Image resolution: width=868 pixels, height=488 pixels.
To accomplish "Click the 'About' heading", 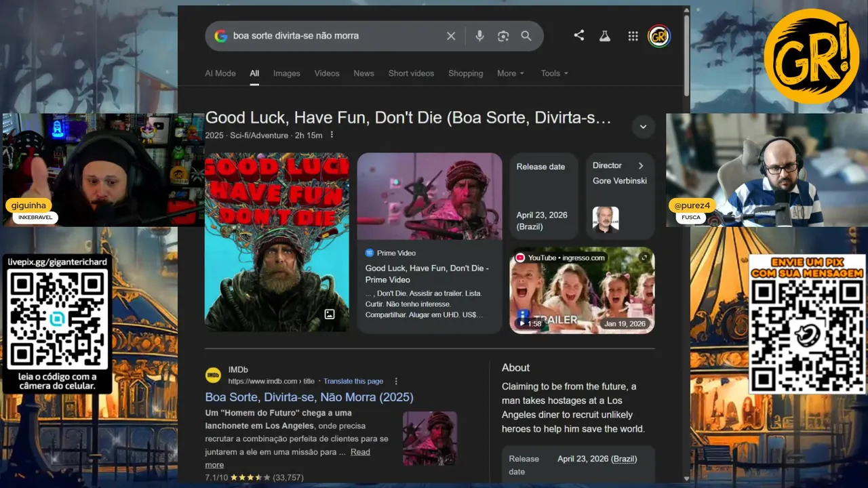I will coord(515,367).
